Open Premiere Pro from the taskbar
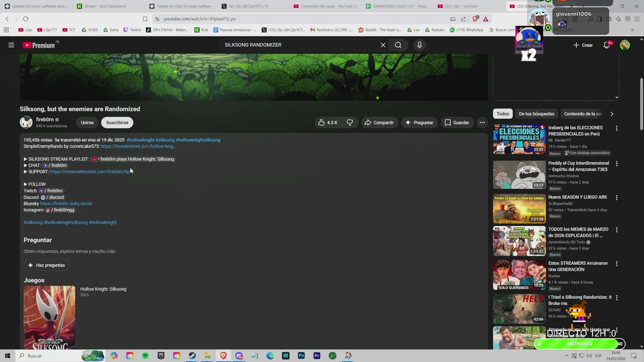The width and height of the screenshot is (644, 362). click(317, 355)
